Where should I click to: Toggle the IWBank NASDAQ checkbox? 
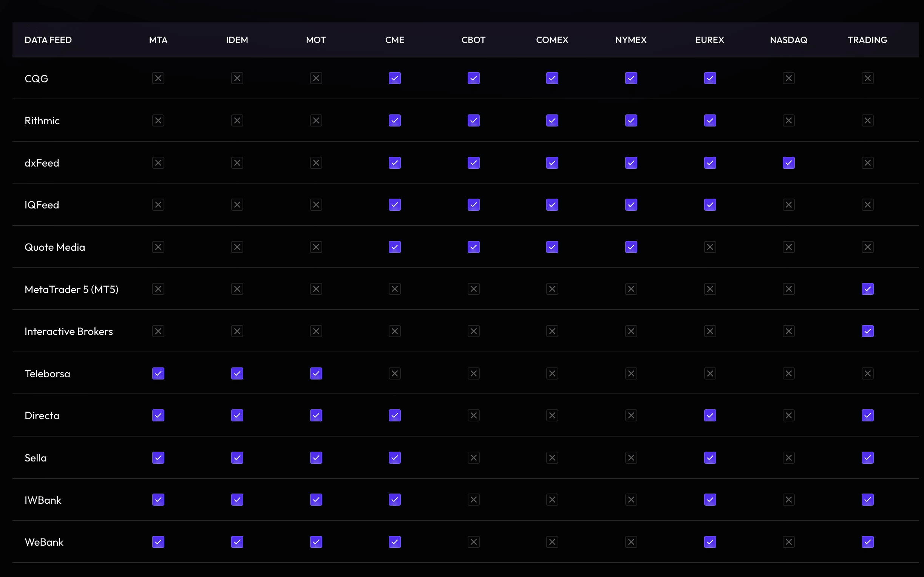[788, 500]
